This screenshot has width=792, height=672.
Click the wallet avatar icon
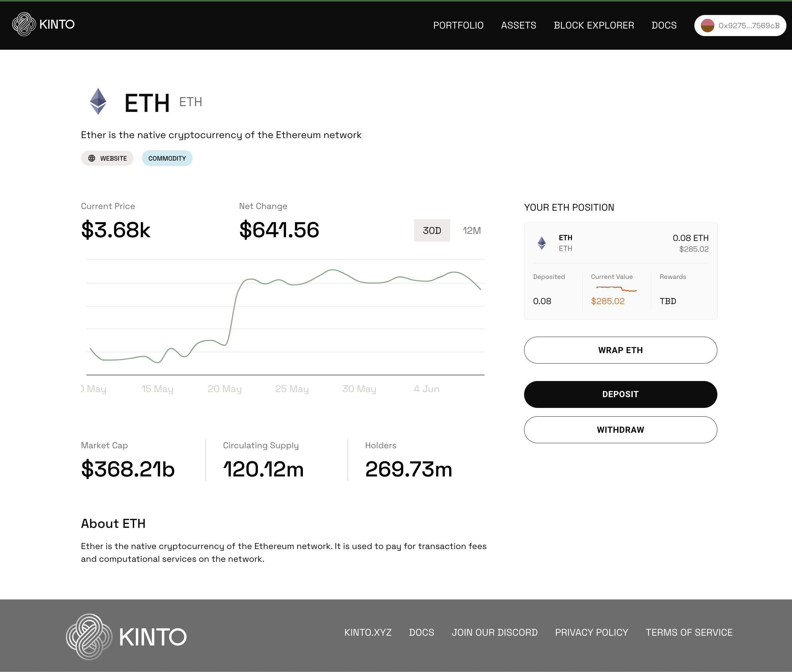[707, 26]
